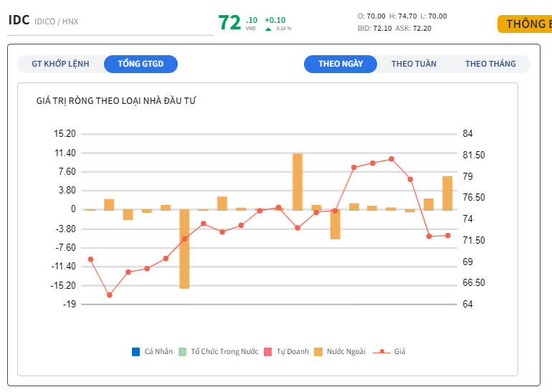Open the Thông tab button
552x392 pixels.
tap(528, 24)
